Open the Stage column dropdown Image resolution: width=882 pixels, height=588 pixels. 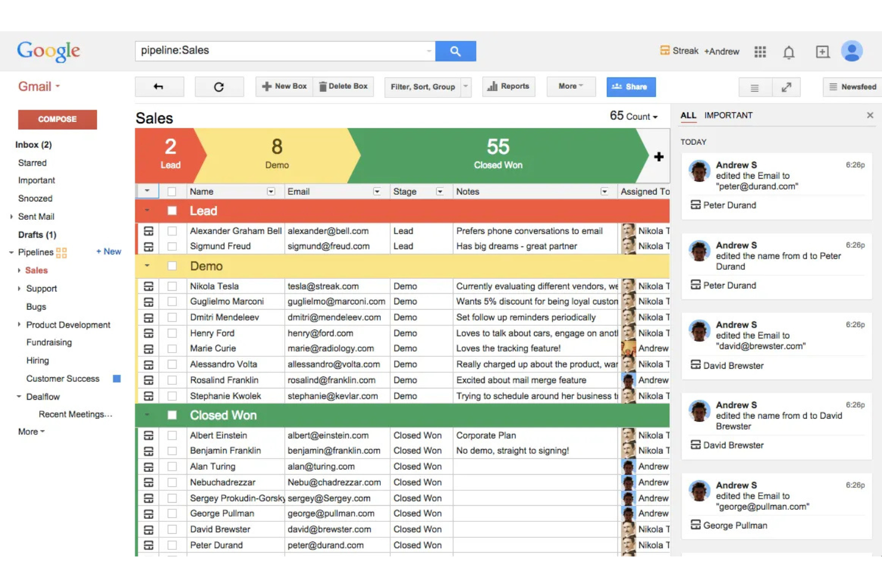440,192
